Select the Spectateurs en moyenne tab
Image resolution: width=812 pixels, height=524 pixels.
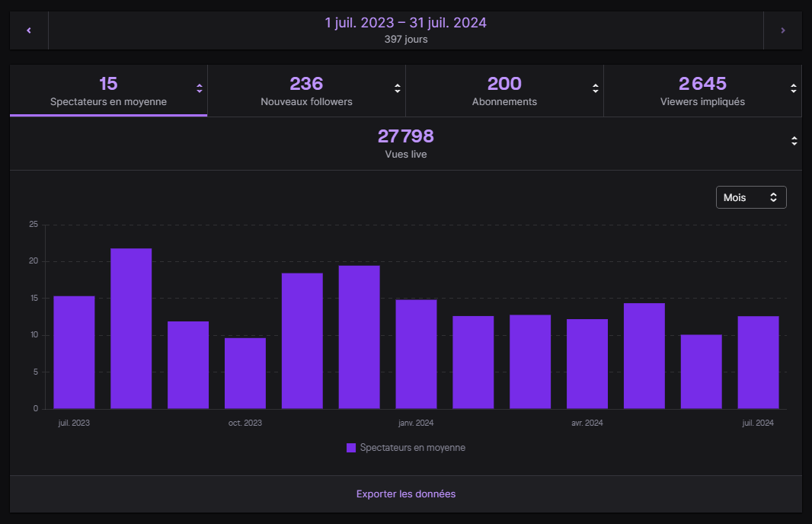coord(108,91)
